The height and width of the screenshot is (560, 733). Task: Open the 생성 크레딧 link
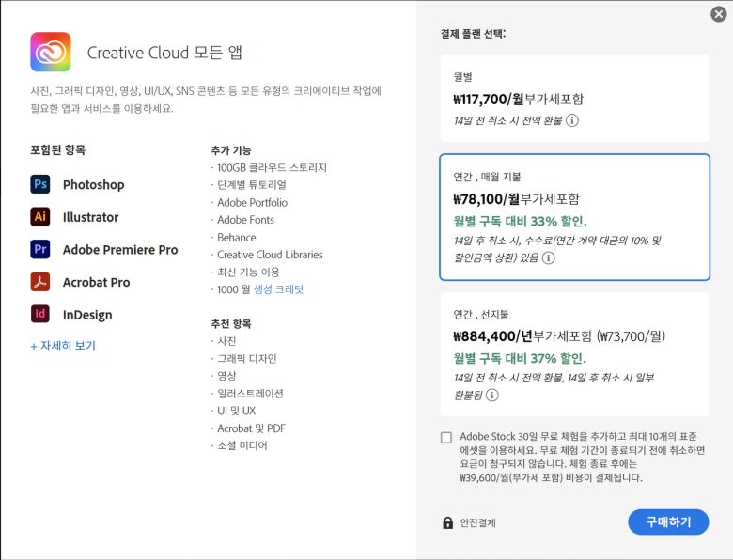point(278,289)
